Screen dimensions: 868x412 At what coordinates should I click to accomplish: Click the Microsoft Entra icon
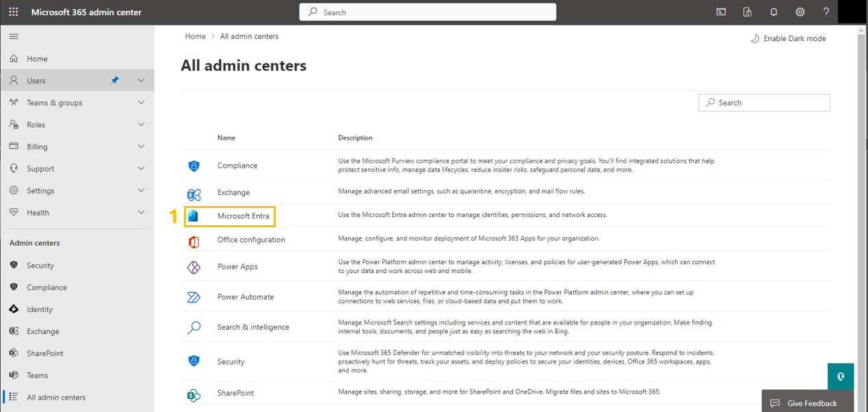click(x=193, y=216)
